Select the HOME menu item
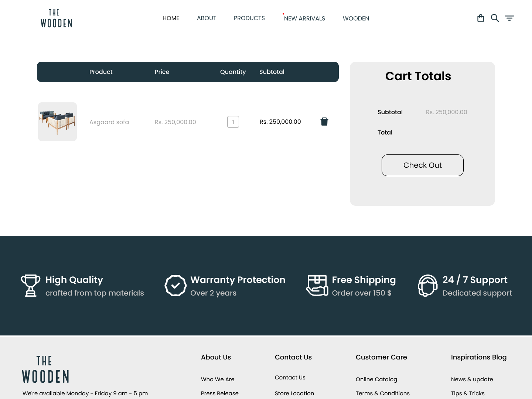The image size is (532, 399). point(171,18)
